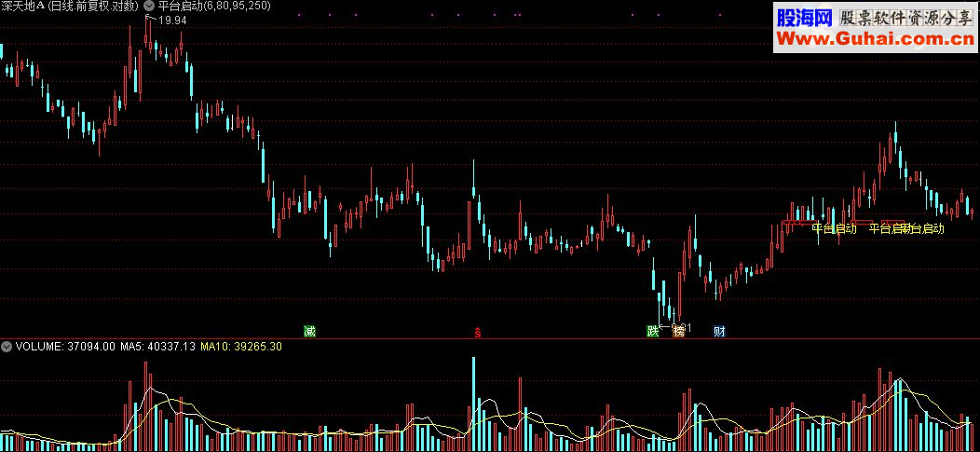This screenshot has width=980, height=452.
Task: Click the red S signal marker
Action: [478, 332]
